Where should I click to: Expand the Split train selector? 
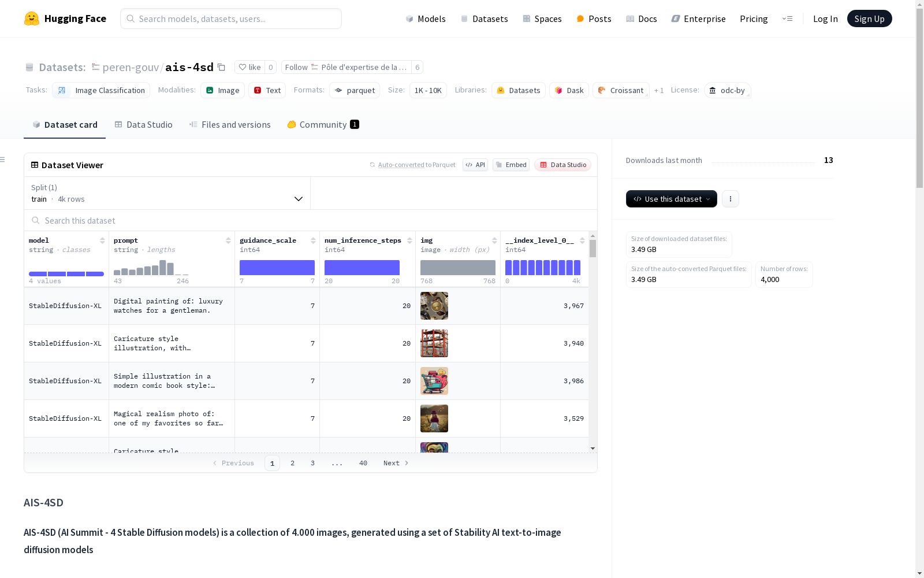tap(167, 193)
